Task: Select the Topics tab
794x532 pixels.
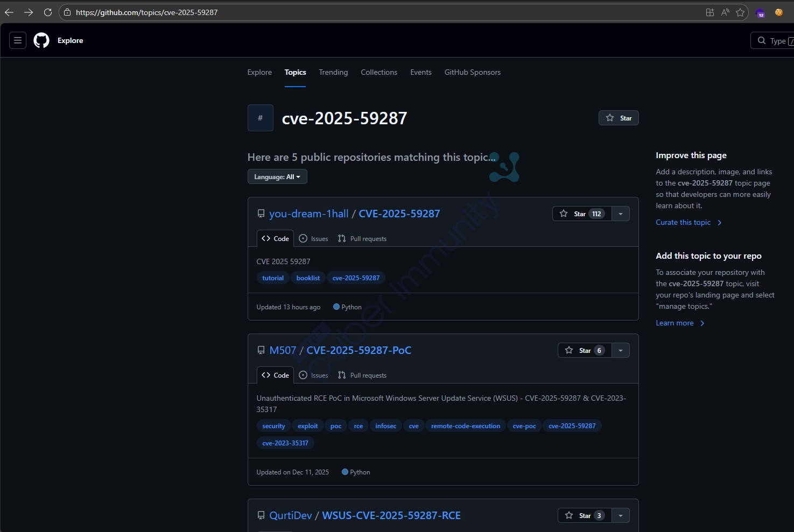Action: pyautogui.click(x=295, y=72)
